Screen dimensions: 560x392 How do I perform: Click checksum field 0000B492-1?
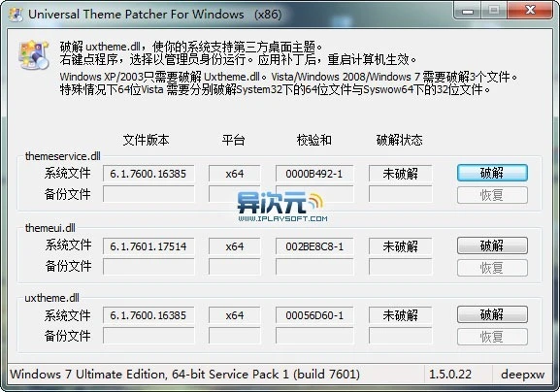[314, 174]
